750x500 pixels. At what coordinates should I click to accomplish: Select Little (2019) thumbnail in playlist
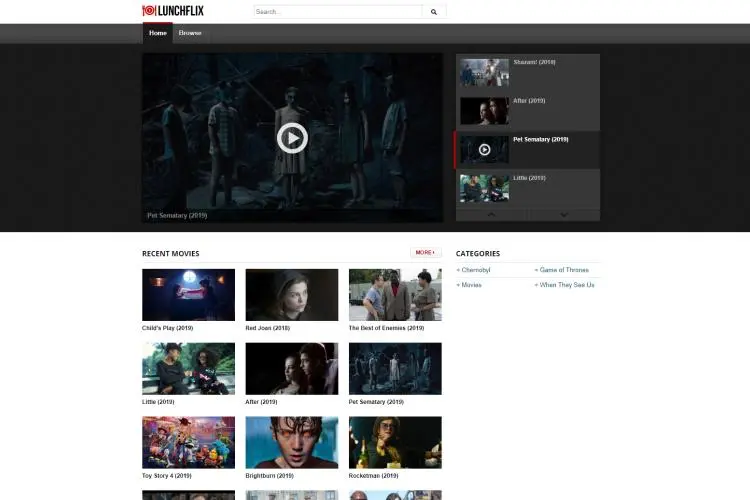[484, 188]
